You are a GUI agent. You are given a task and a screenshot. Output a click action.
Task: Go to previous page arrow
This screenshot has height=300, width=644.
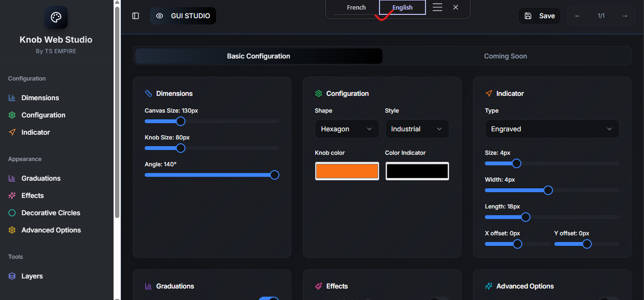(577, 16)
